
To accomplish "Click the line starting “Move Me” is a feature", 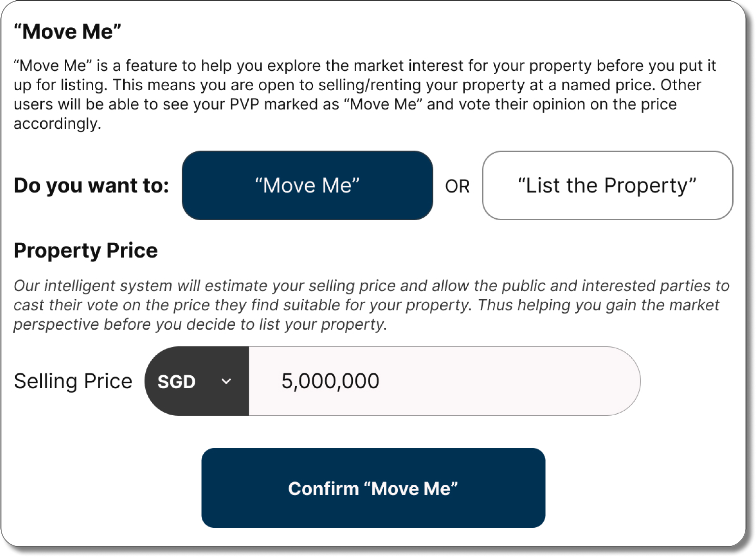I will pyautogui.click(x=364, y=65).
